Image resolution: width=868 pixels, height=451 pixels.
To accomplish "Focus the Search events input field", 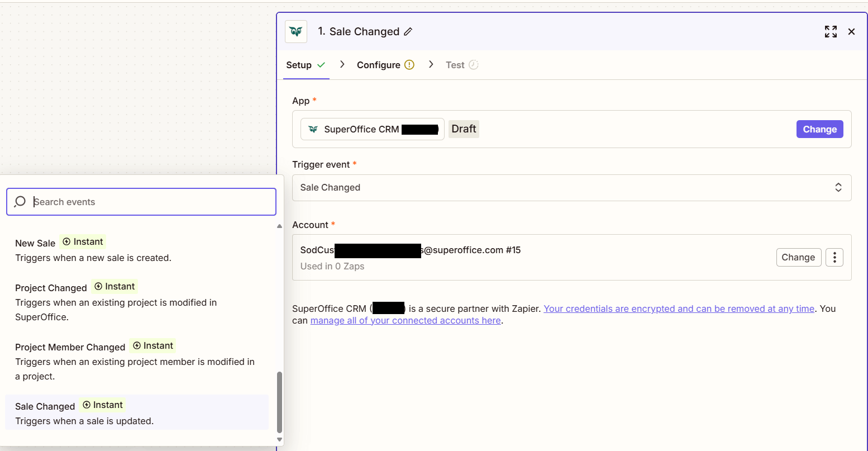I will [141, 202].
